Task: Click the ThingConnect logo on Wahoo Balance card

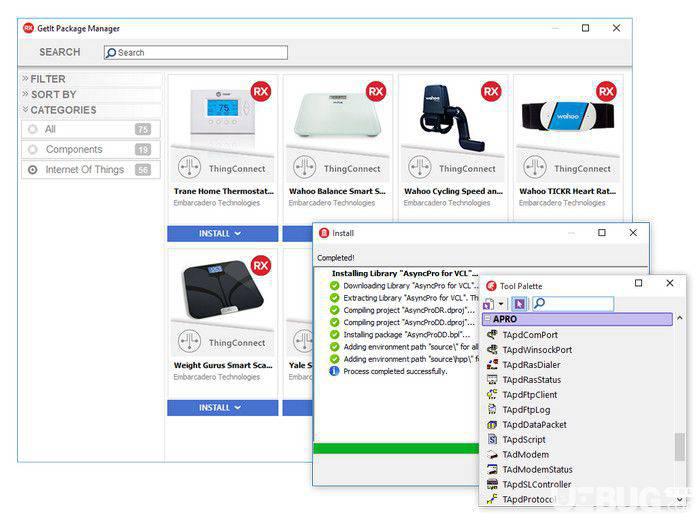Action: (x=304, y=167)
